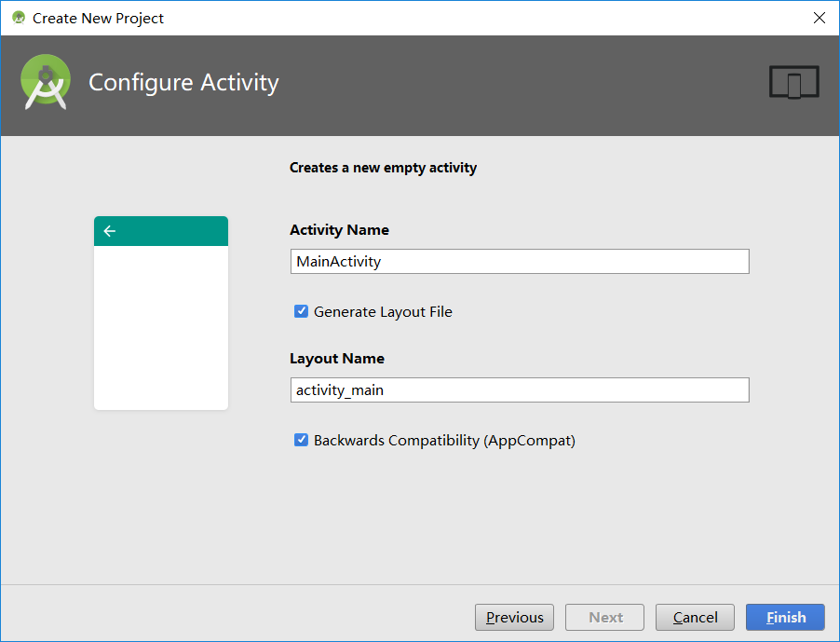Click the Configure Activity header area
Image resolution: width=840 pixels, height=642 pixels.
tap(183, 82)
